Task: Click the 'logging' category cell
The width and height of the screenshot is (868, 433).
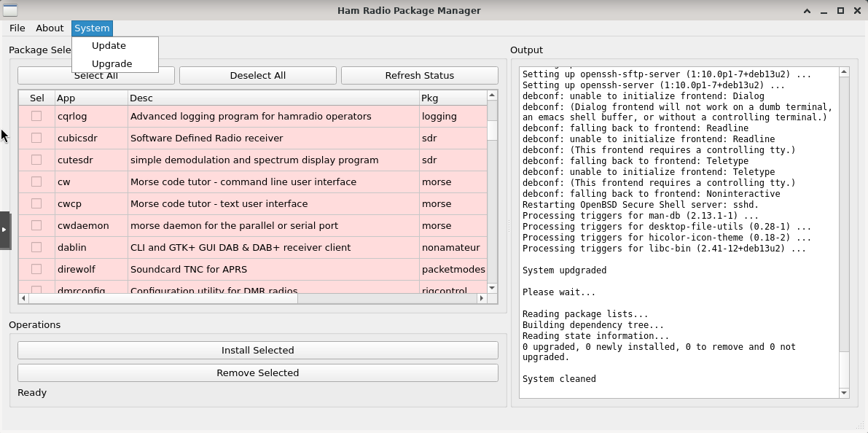Action: [x=453, y=117]
